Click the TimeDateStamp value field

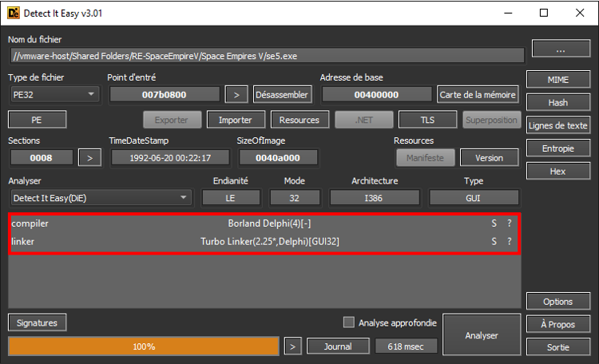170,158
